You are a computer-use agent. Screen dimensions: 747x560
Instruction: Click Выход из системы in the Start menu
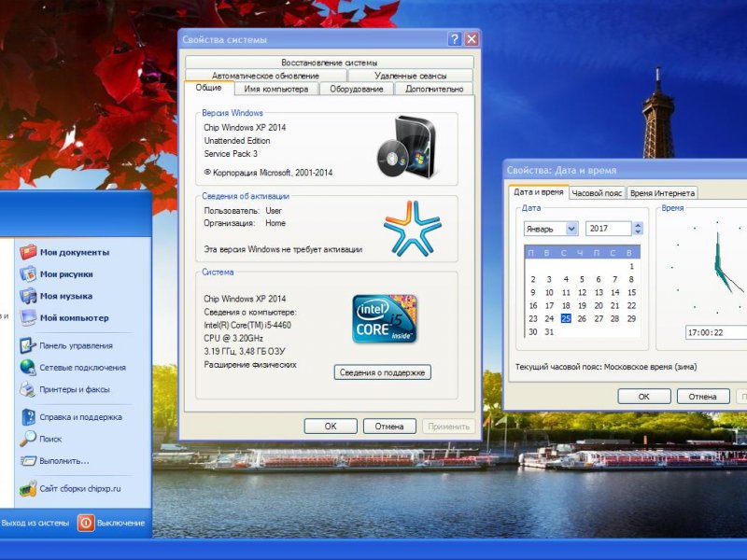click(x=35, y=523)
